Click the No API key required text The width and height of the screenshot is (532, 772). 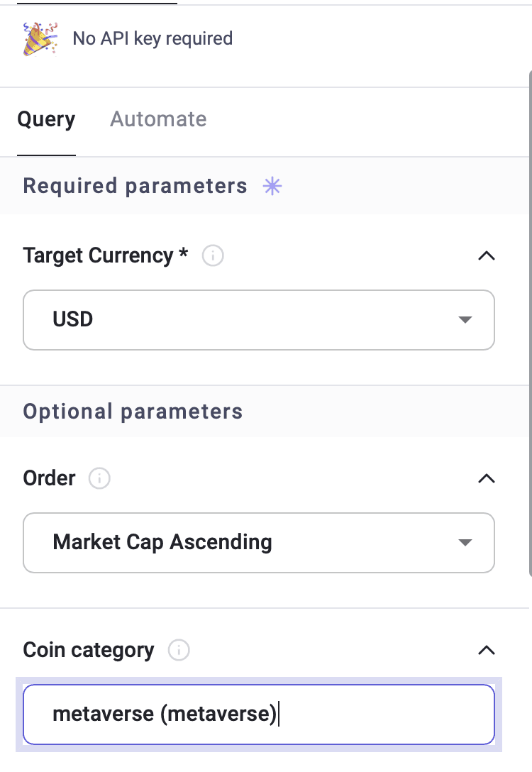pos(153,38)
